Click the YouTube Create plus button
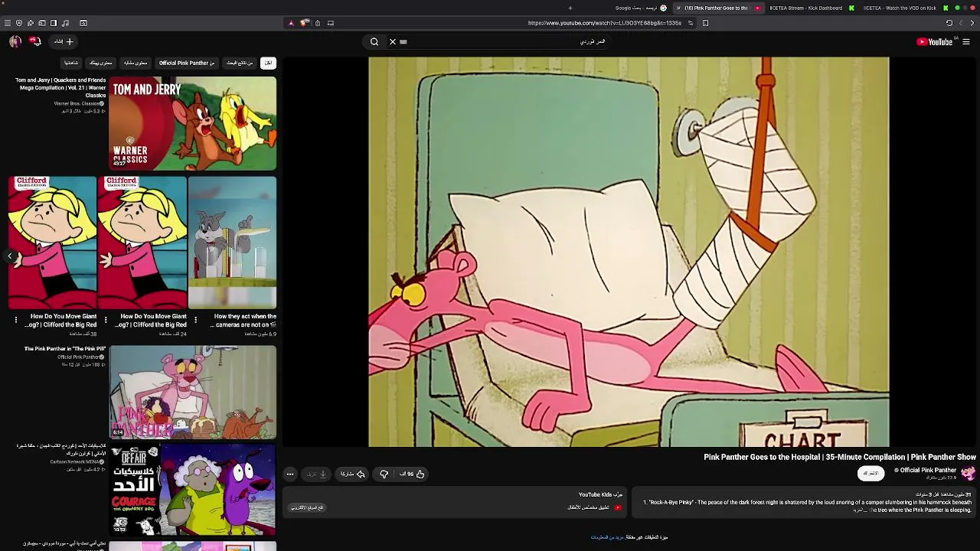The image size is (980, 551). tap(64, 41)
